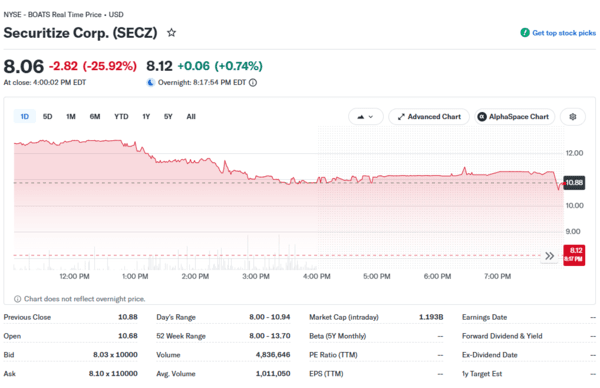600x388 pixels.
Task: Click the 4:00 PM time axis label
Action: pyautogui.click(x=316, y=276)
